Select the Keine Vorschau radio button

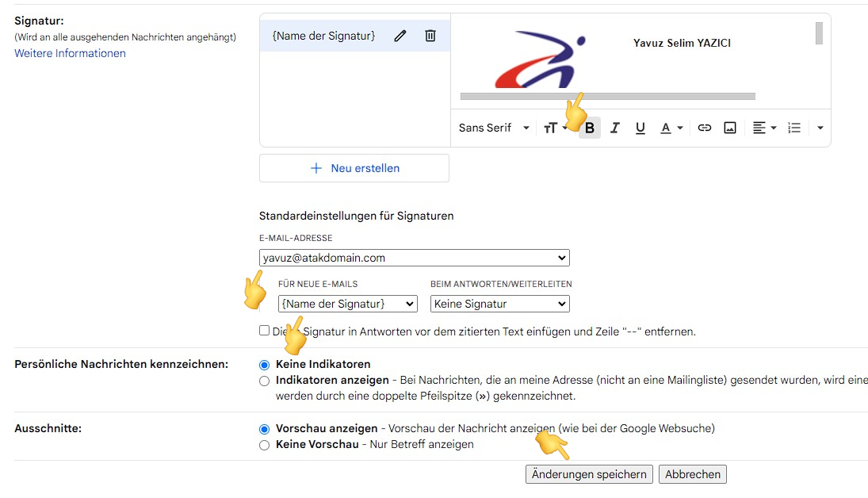click(x=264, y=444)
